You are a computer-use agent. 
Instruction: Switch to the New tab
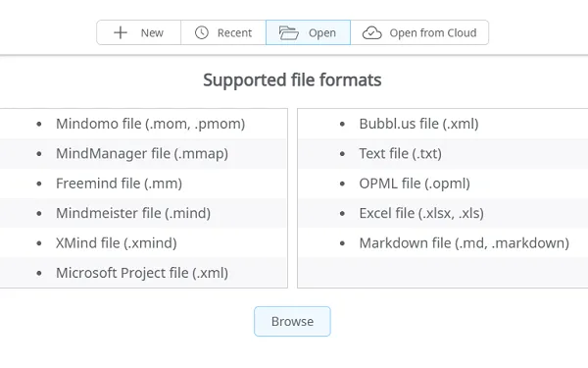tap(139, 32)
